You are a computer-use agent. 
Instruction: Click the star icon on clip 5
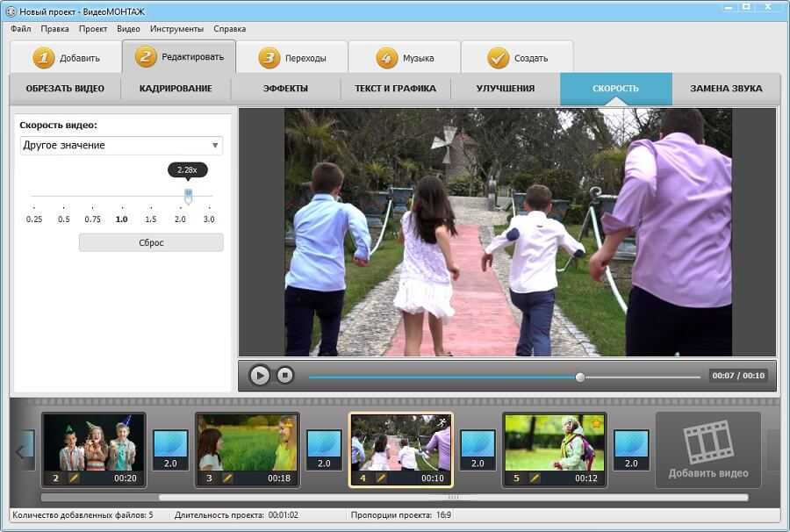(x=596, y=424)
